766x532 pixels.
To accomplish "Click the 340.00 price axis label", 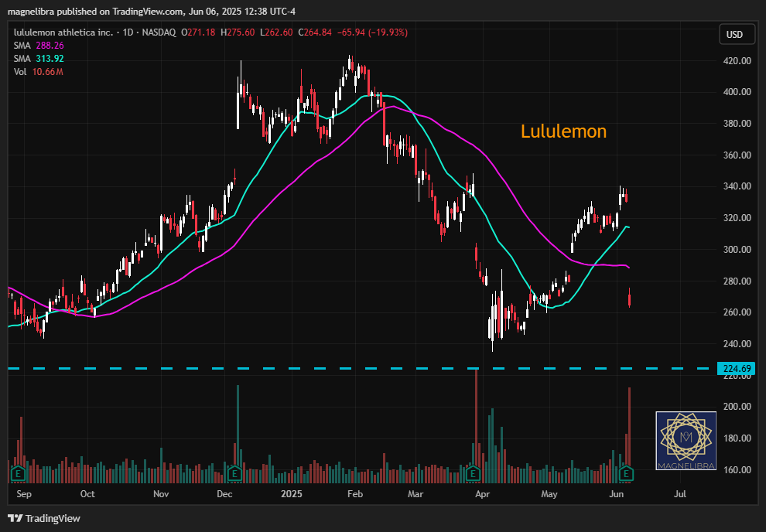I will tap(737, 186).
